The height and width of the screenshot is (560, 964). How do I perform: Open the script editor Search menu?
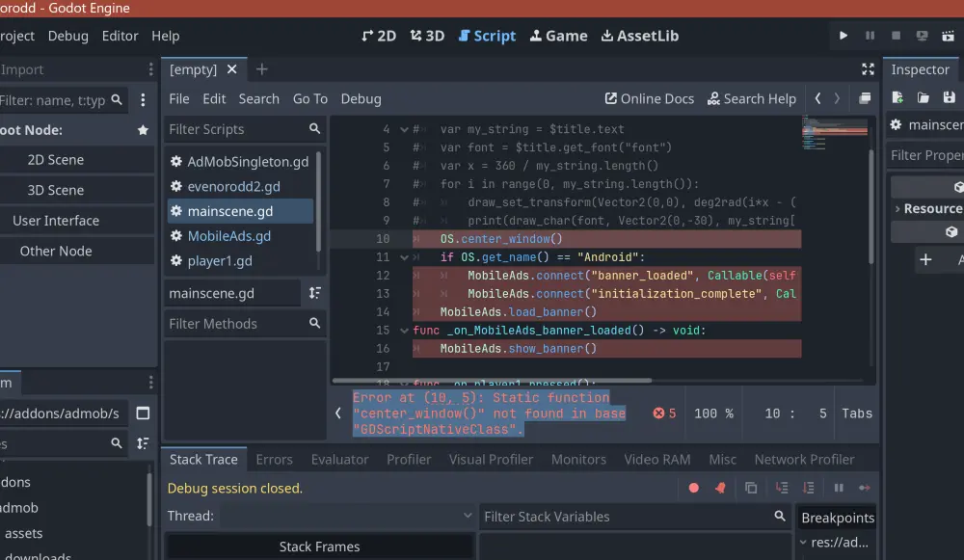pos(258,99)
